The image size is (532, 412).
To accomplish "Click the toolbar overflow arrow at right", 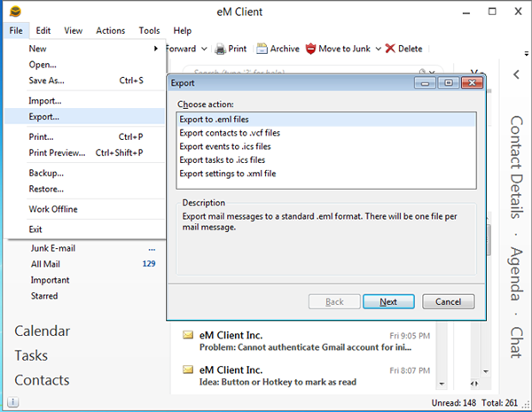I will (x=526, y=53).
